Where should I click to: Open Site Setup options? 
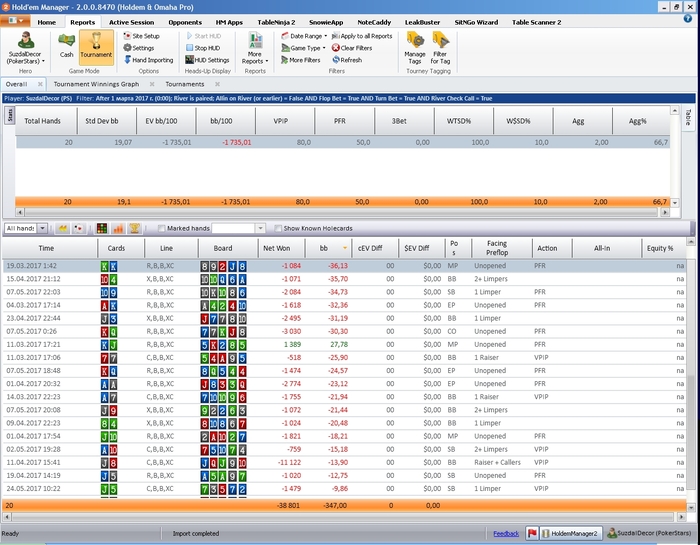[x=141, y=36]
